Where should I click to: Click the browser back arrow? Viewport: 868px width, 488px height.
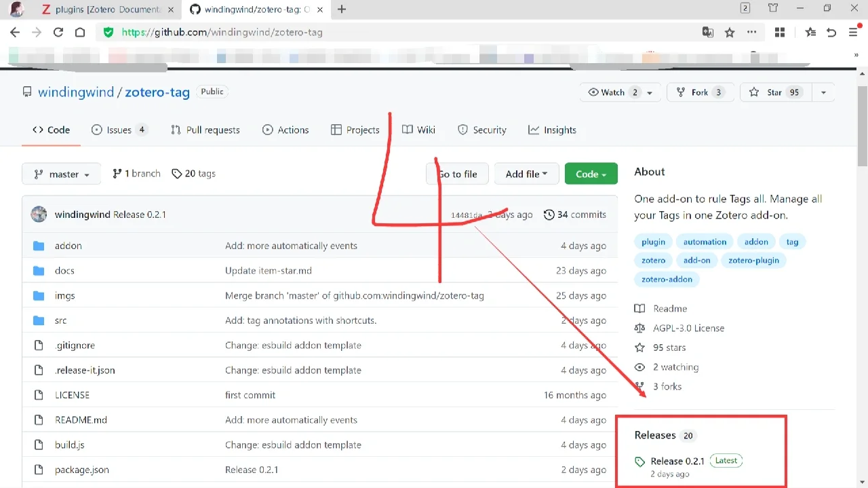[x=15, y=32]
